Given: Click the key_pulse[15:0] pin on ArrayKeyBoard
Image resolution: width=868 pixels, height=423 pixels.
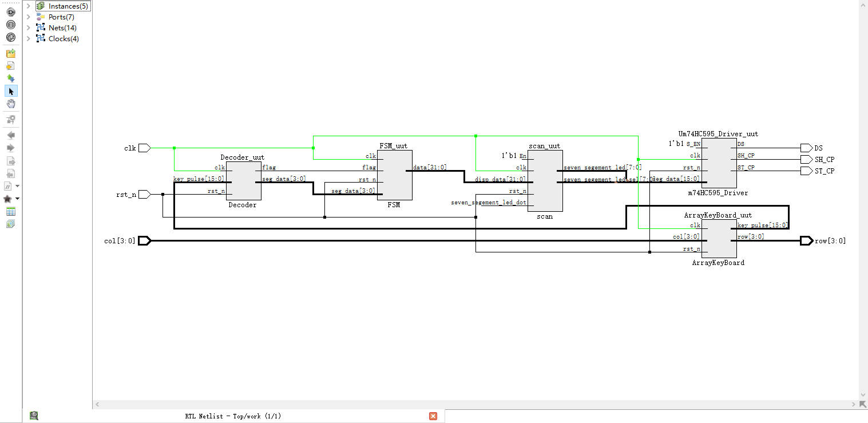Looking at the screenshot, I should 763,225.
